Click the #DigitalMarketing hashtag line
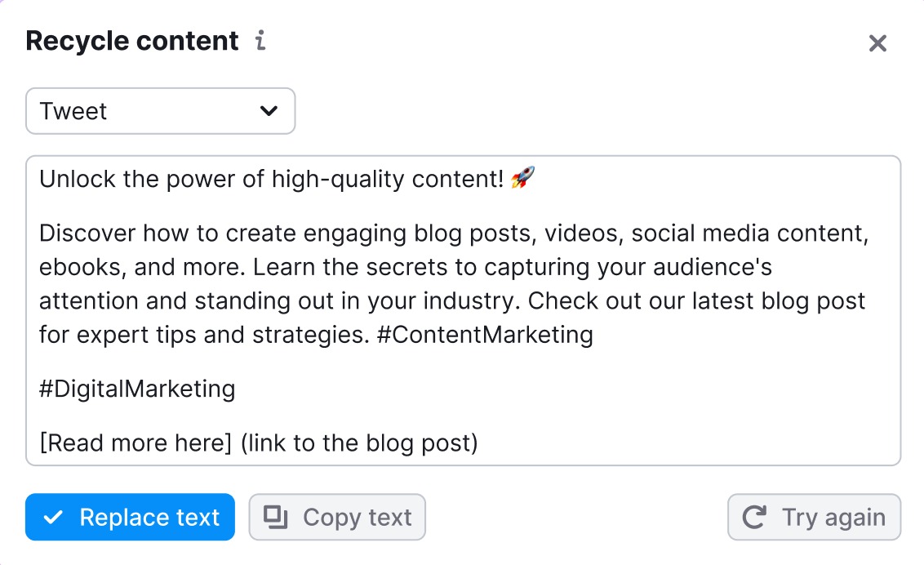The width and height of the screenshot is (924, 565). 137,389
